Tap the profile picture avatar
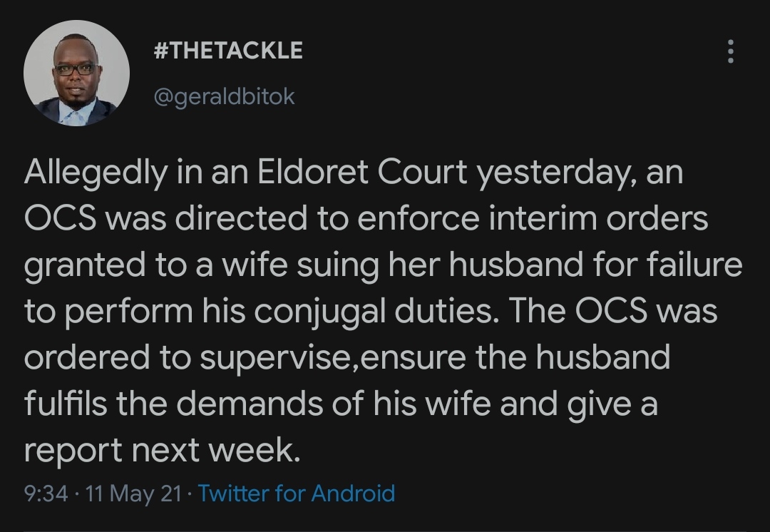 pos(77,73)
